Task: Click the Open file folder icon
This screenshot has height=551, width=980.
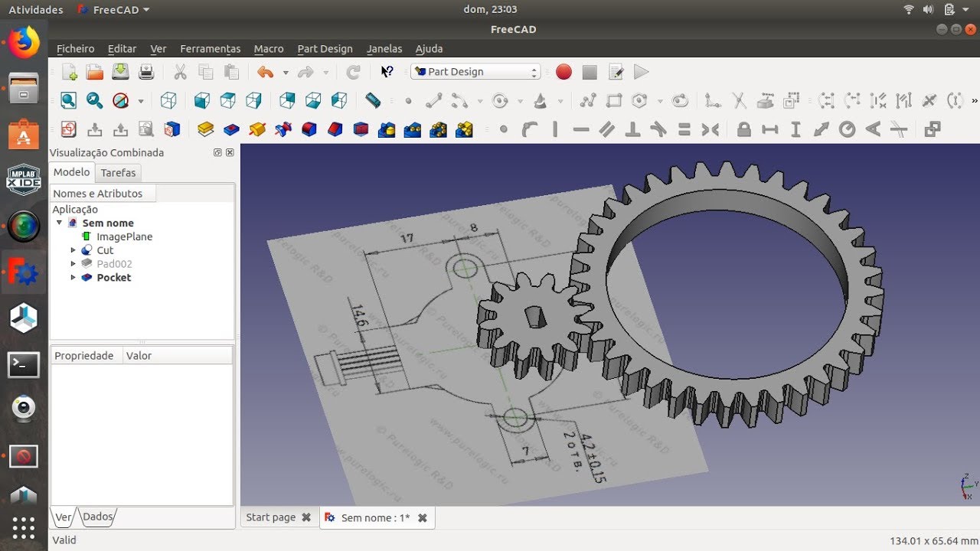Action: tap(95, 72)
